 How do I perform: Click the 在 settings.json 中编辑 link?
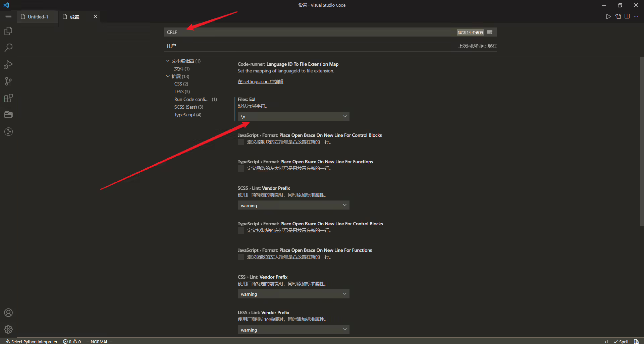coord(261,81)
